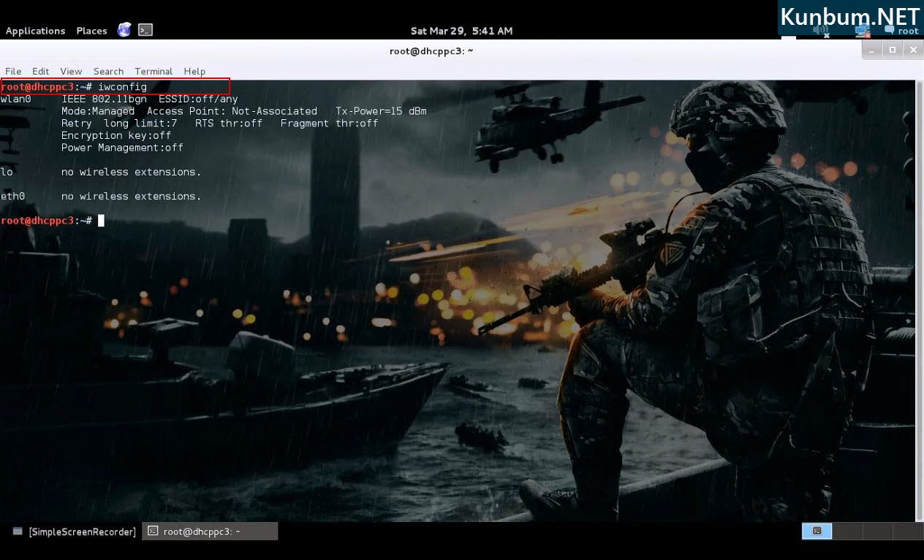Click the text "Retry long limit:7"

(119, 123)
